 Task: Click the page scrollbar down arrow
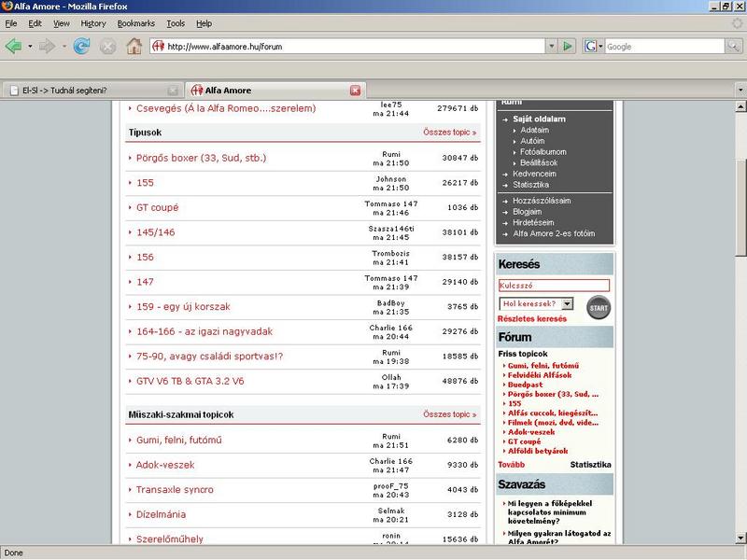pos(740,539)
